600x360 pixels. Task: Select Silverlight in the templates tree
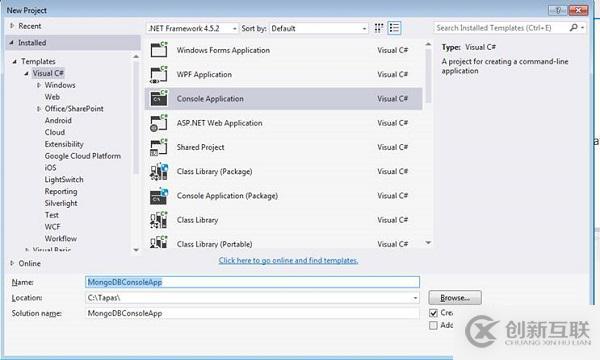coord(61,203)
